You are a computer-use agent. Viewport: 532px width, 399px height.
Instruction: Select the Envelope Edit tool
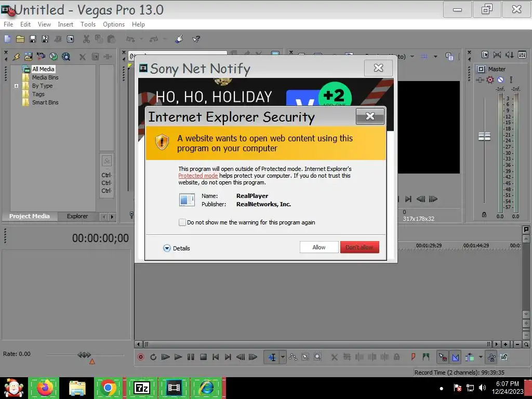click(293, 357)
